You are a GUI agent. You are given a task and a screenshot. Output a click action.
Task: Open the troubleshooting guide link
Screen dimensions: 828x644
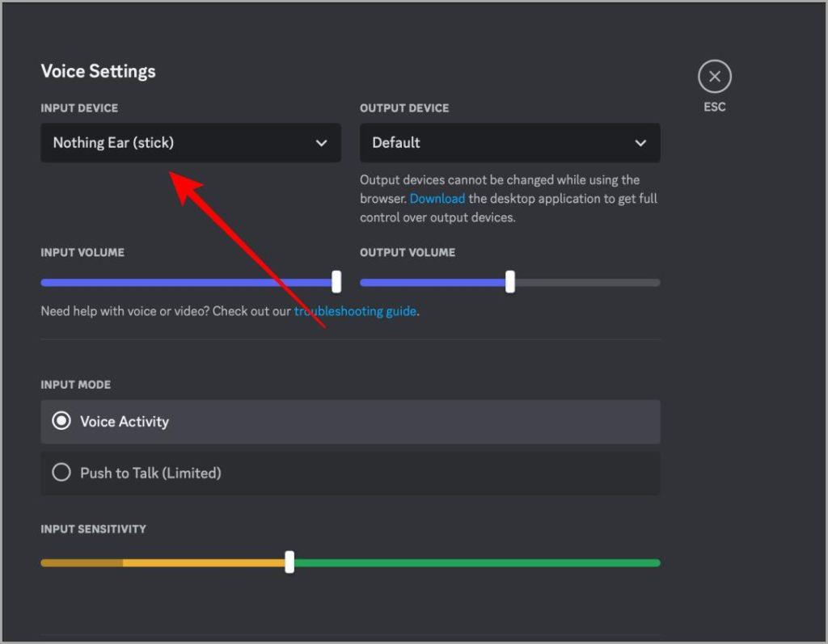[x=355, y=311]
